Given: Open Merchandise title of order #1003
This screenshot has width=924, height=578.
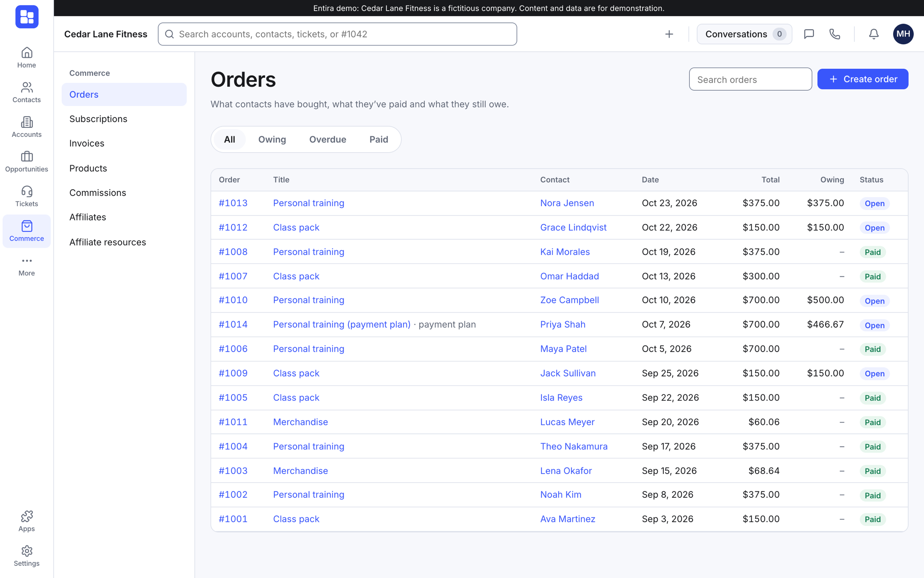Looking at the screenshot, I should click(x=300, y=471).
